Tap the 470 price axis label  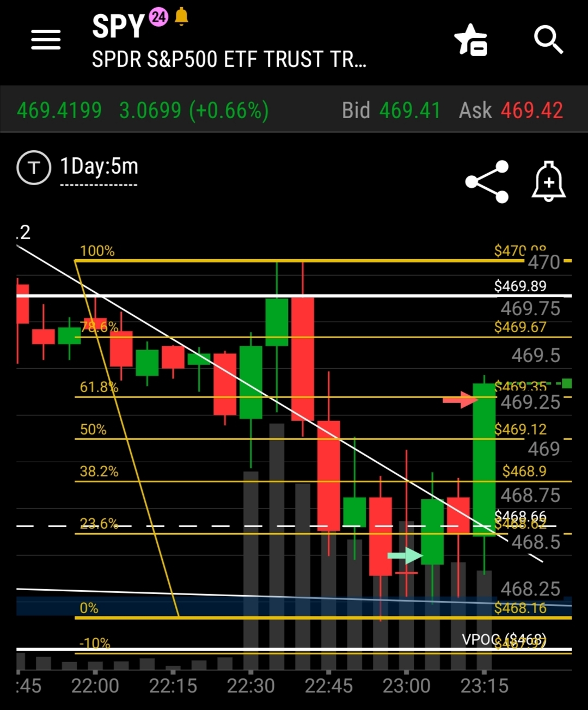(x=544, y=262)
